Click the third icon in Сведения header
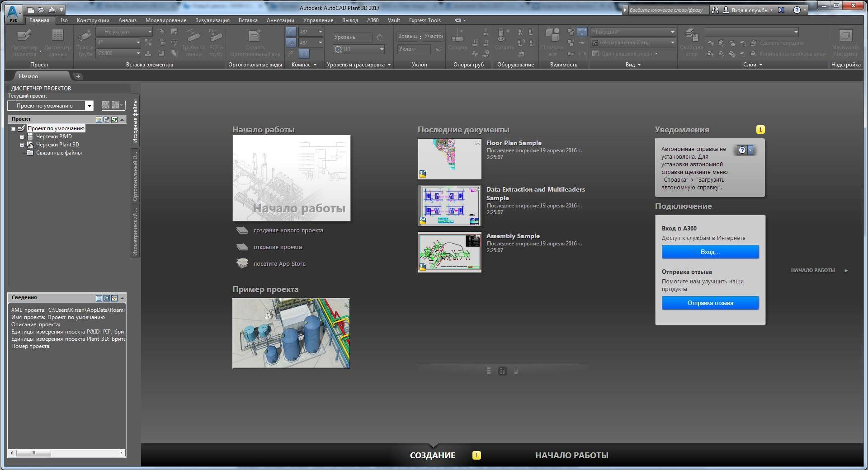This screenshot has height=470, width=868. pyautogui.click(x=114, y=298)
